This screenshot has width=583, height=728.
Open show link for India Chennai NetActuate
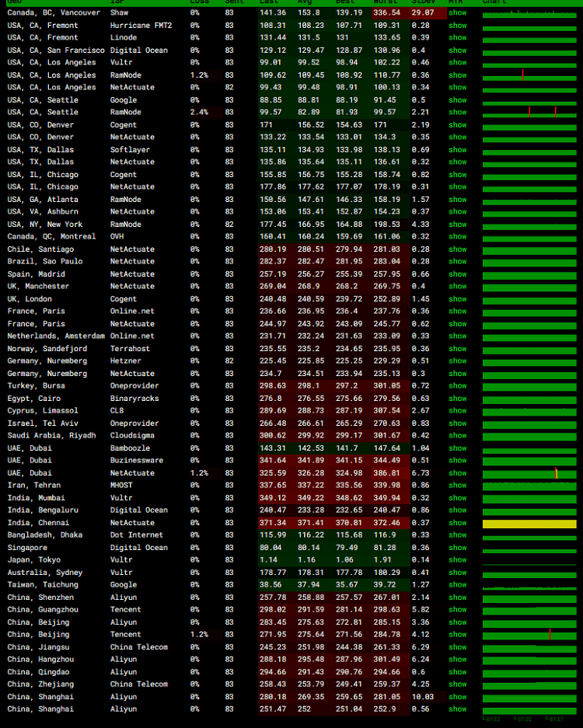458,522
